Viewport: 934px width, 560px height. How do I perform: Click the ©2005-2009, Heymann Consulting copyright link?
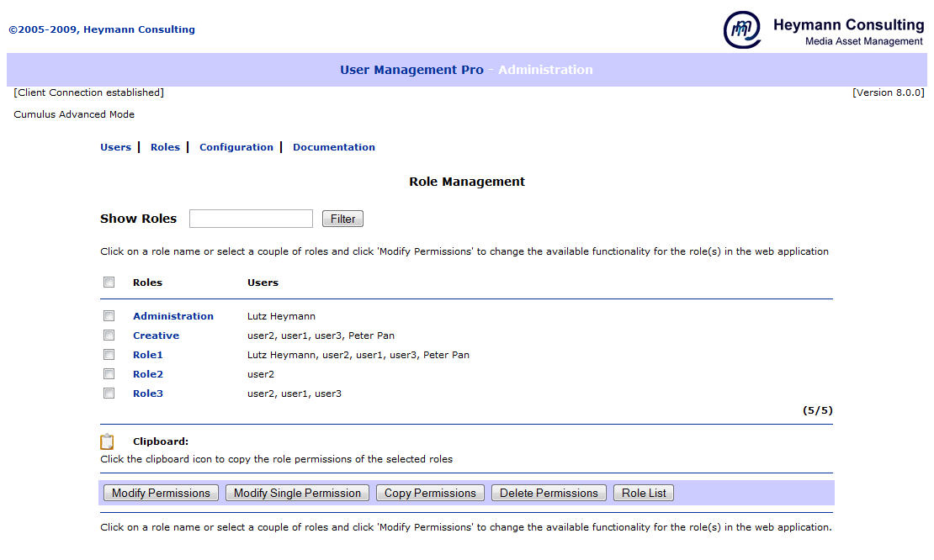[x=102, y=29]
